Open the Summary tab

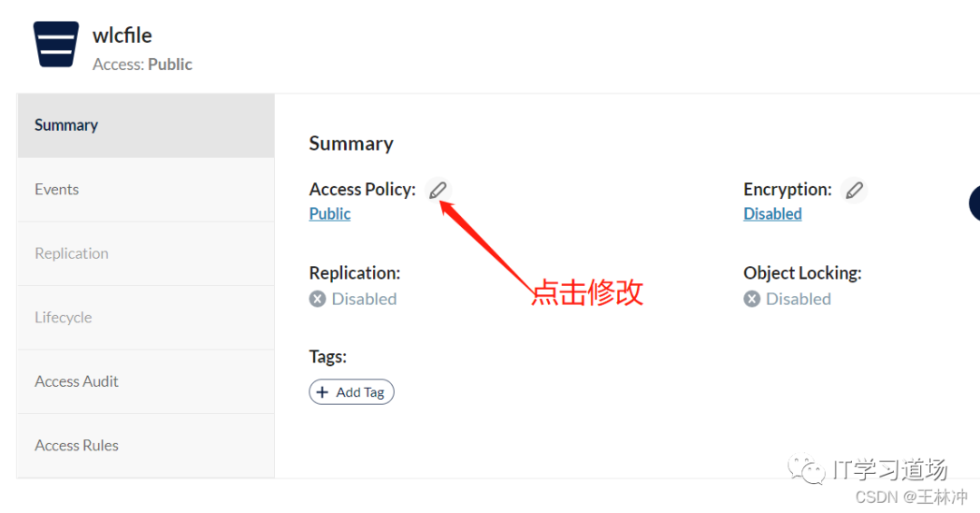[x=66, y=125]
